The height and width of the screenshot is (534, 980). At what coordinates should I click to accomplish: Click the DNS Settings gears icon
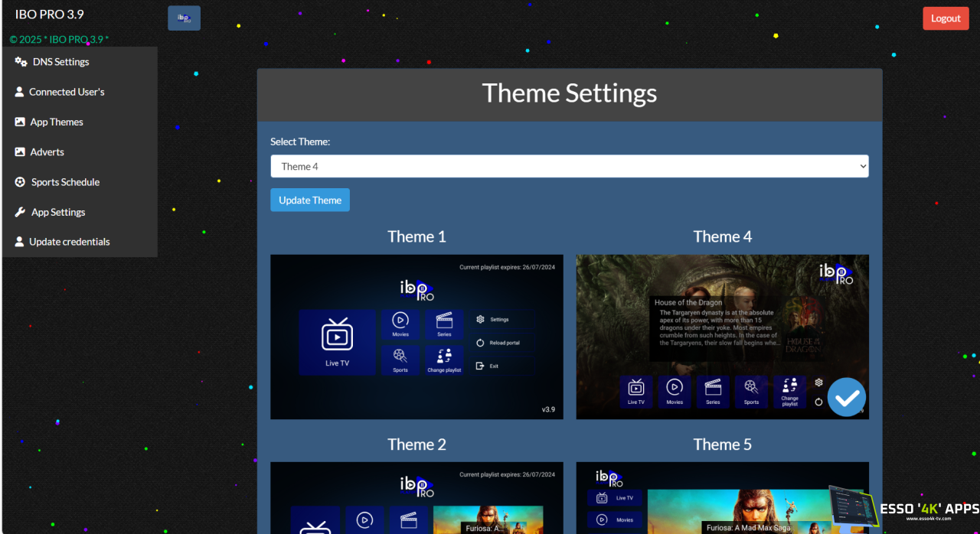[21, 62]
